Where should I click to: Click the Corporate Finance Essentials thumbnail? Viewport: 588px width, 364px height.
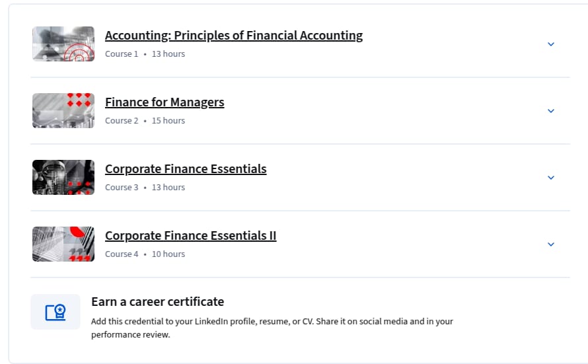[63, 177]
